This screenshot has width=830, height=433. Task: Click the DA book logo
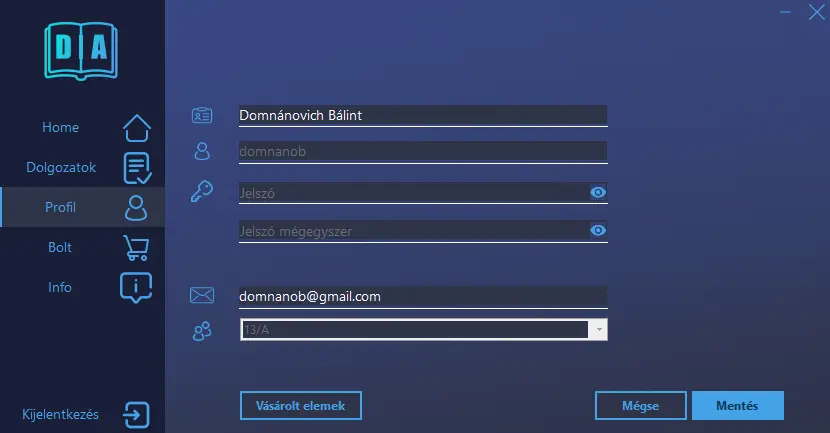[x=81, y=50]
